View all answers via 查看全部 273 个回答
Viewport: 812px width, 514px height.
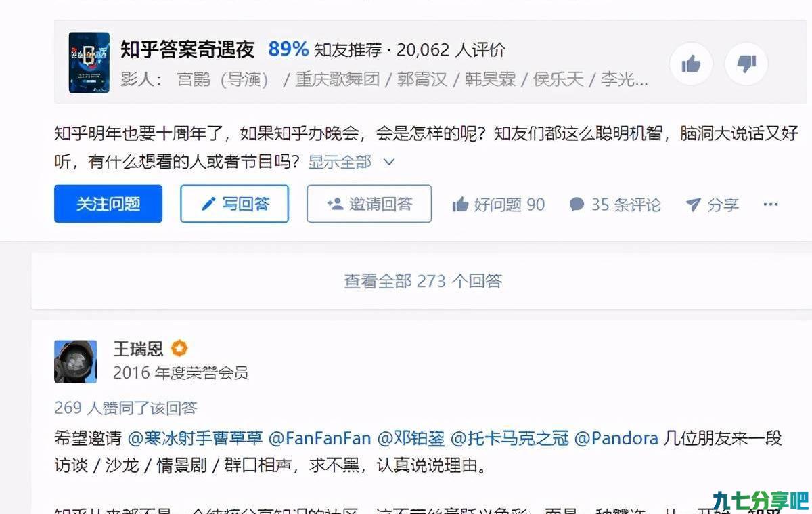click(x=422, y=280)
